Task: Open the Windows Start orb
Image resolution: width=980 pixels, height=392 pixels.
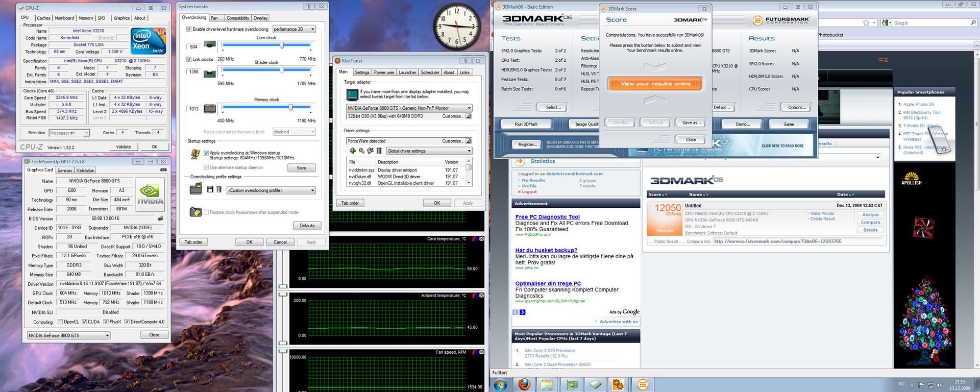Action: click(500, 384)
